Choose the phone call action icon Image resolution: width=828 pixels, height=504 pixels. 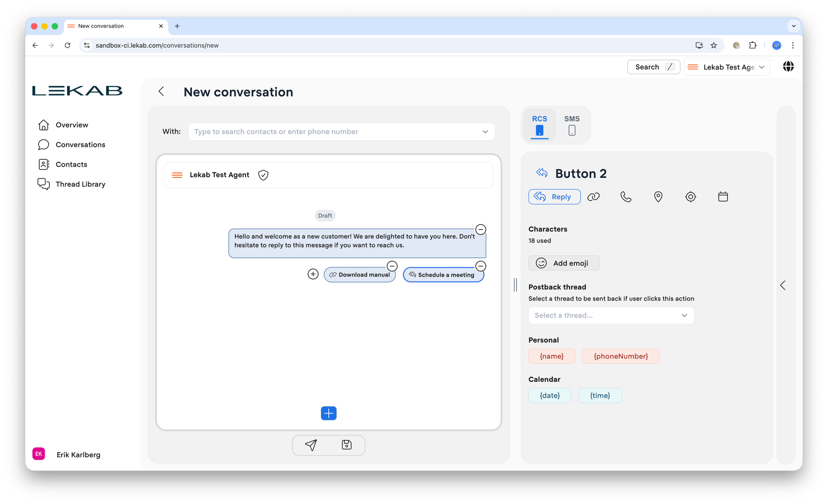(x=626, y=197)
